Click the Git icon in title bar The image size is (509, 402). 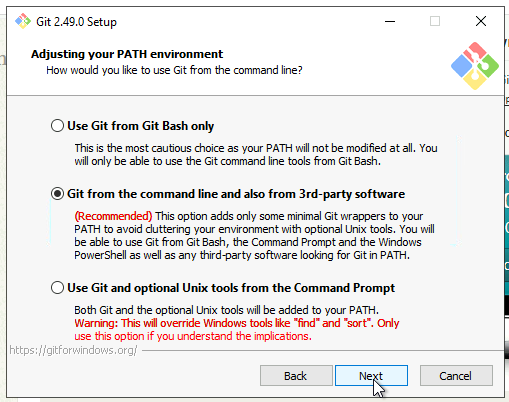coord(23,21)
